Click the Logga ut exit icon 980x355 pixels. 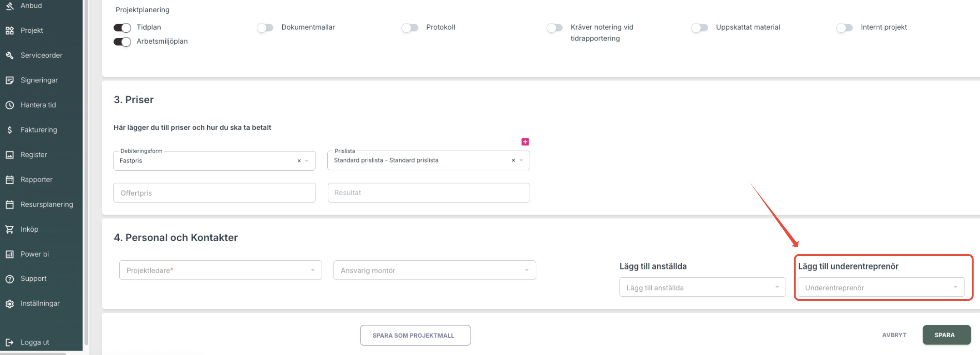tap(10, 342)
